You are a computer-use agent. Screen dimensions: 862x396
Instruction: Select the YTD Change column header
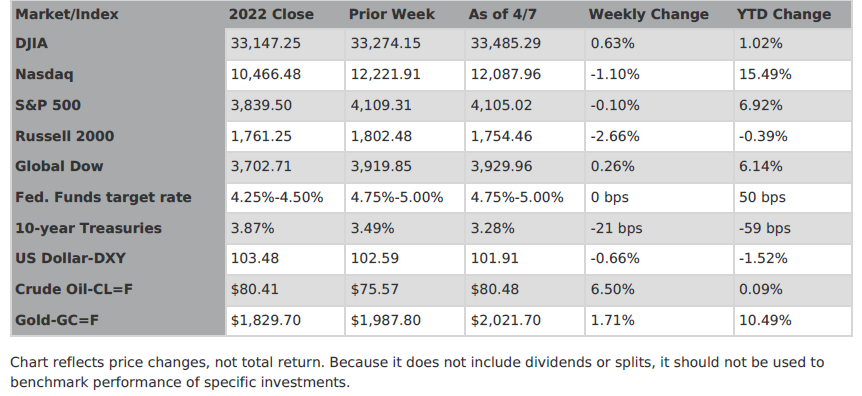[x=784, y=14]
